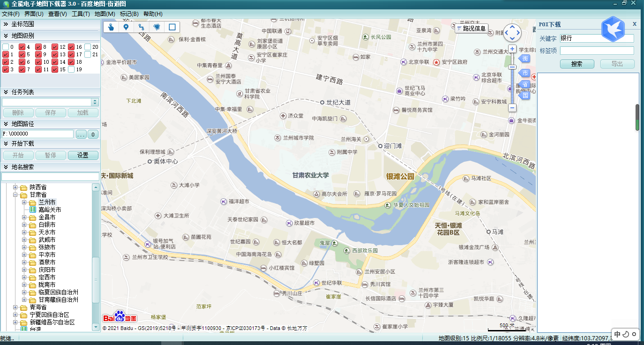Click the 开始 download button

tap(18, 155)
